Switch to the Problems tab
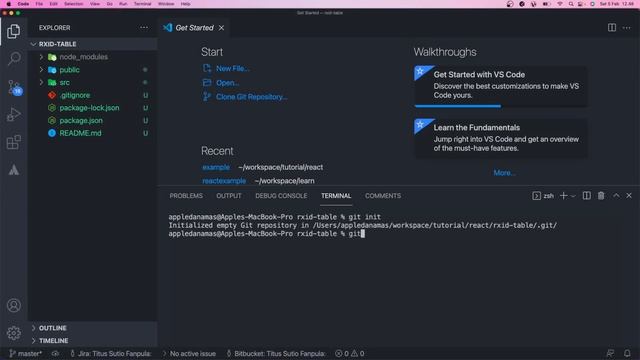The image size is (640, 360). 186,196
